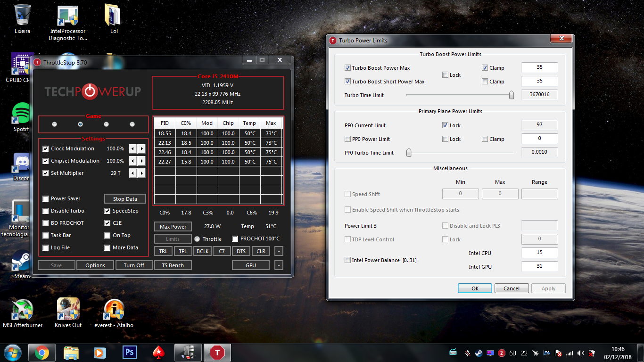Open the C7 button

[x=222, y=251]
